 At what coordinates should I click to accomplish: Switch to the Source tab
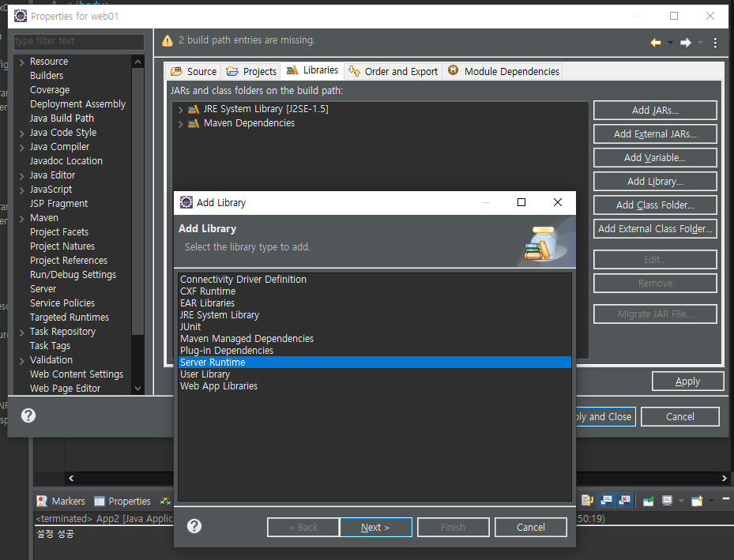click(194, 72)
